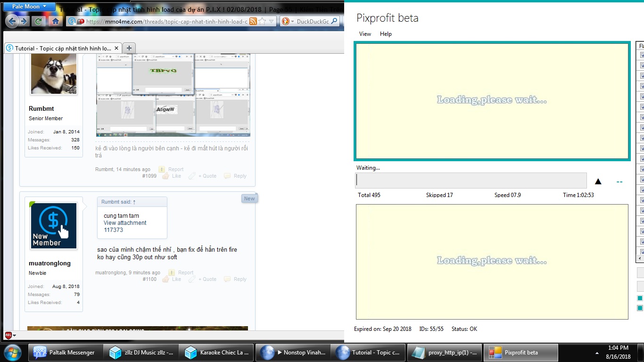The height and width of the screenshot is (362, 644).
Task: Open Rumbmt's profile from the username
Action: [41, 108]
